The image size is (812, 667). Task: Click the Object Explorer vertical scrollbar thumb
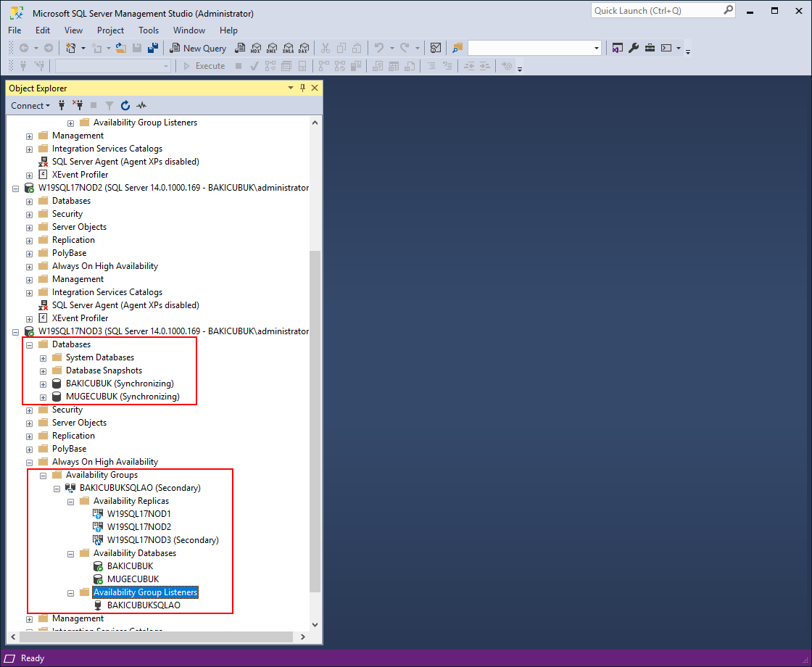(315, 421)
